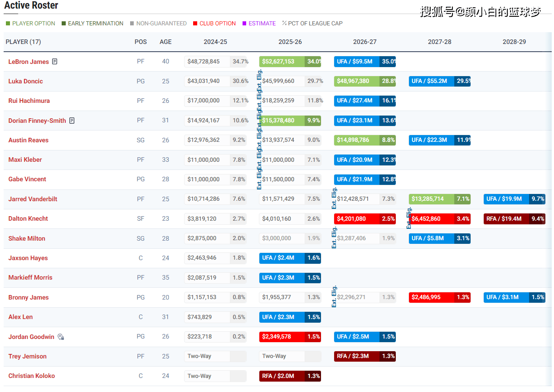Click the purple Estimate legend square
This screenshot has width=554, height=392.
[x=244, y=24]
